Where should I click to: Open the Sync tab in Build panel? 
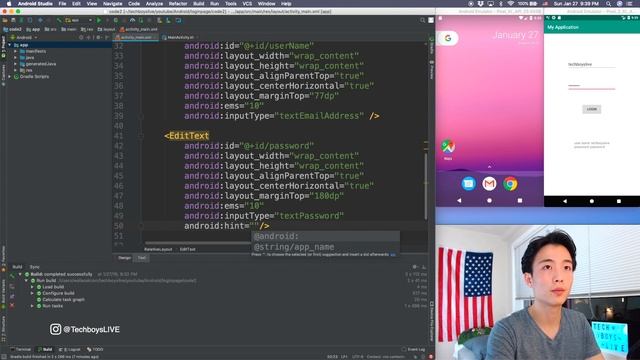[35, 267]
